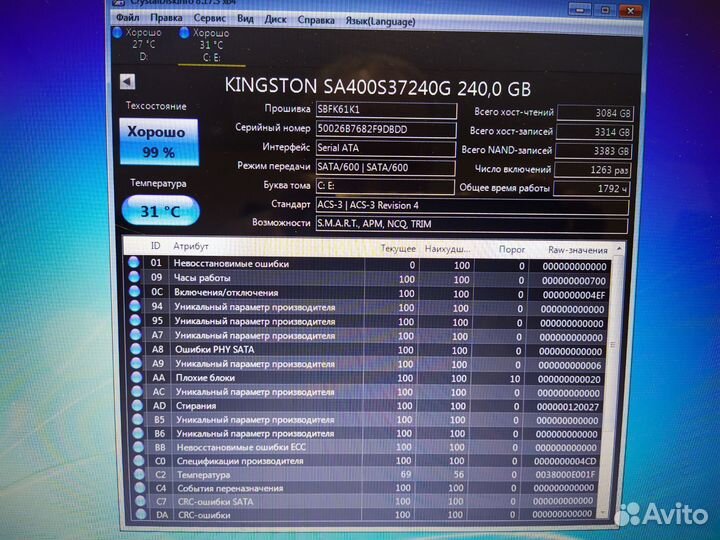Click the previous disk arrow button

(x=127, y=82)
